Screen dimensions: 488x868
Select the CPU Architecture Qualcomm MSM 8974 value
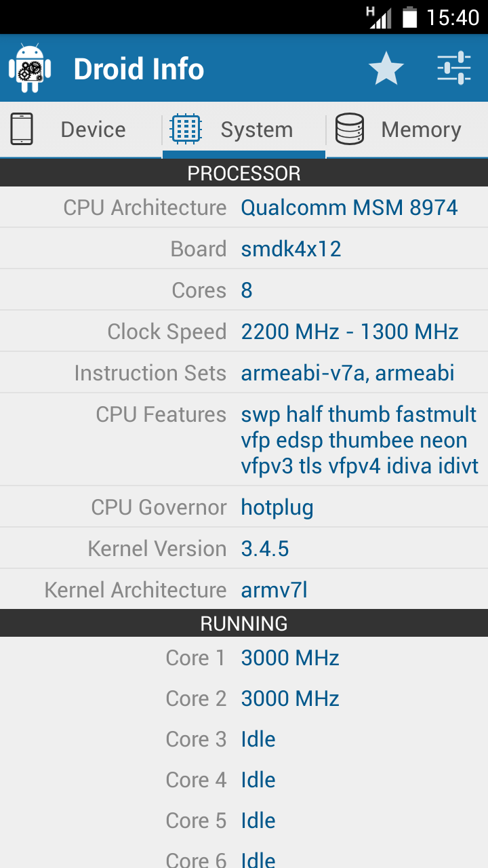[x=349, y=208]
